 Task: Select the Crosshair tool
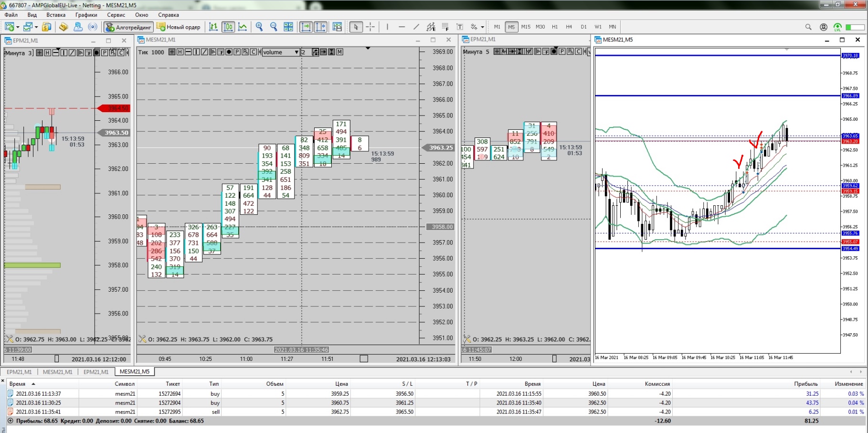(370, 27)
